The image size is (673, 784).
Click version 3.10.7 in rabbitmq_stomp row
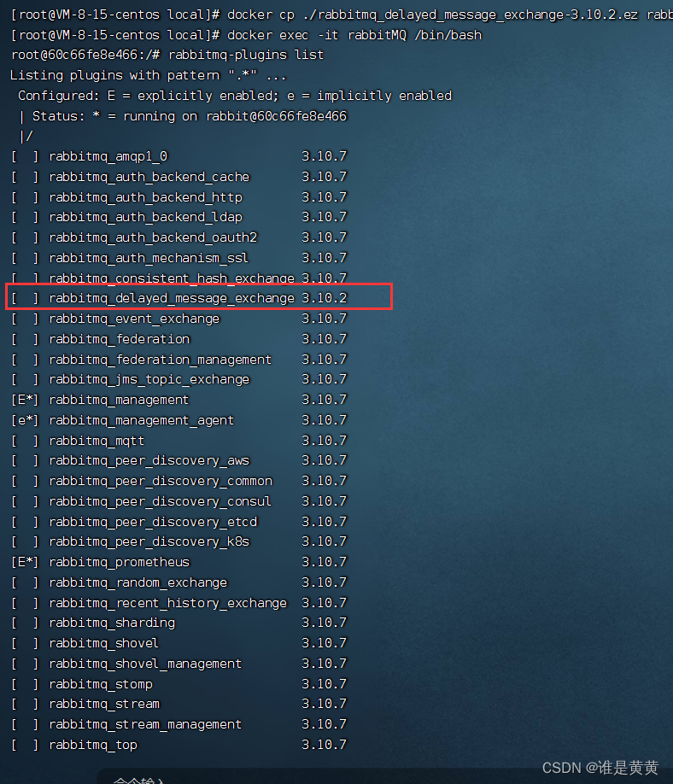324,684
